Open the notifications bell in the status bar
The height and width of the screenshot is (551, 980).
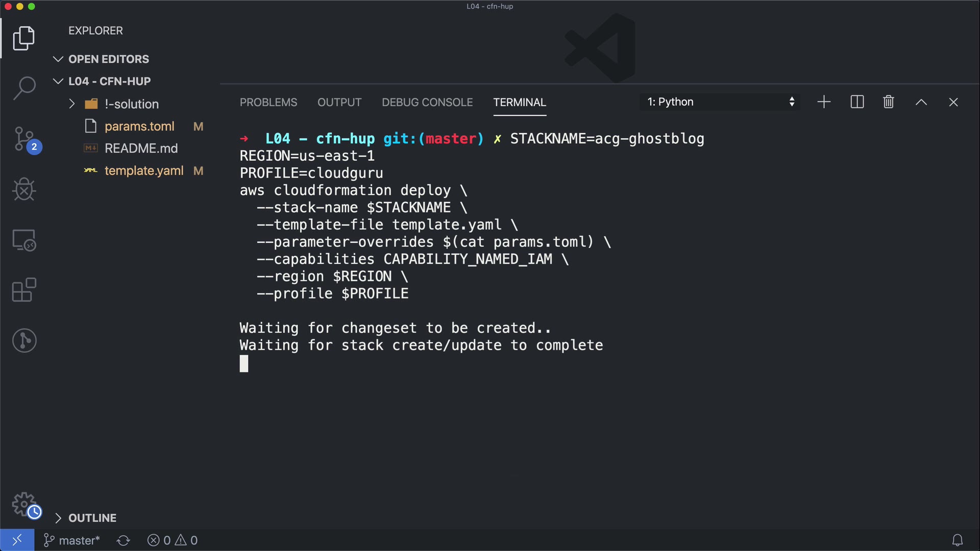pos(958,540)
